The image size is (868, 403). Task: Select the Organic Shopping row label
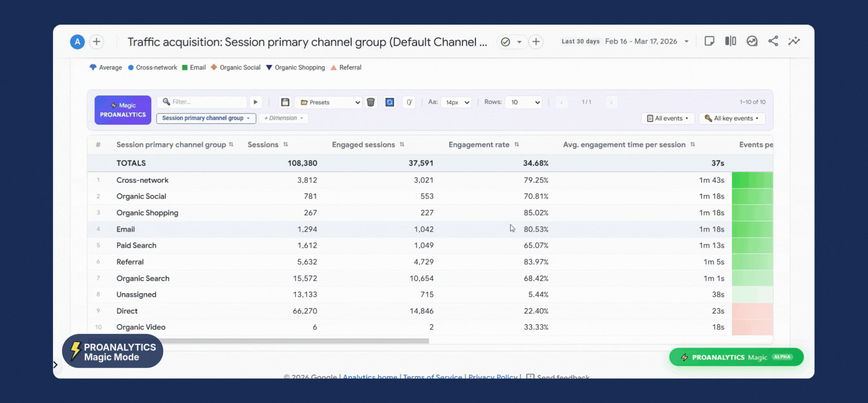(x=147, y=213)
